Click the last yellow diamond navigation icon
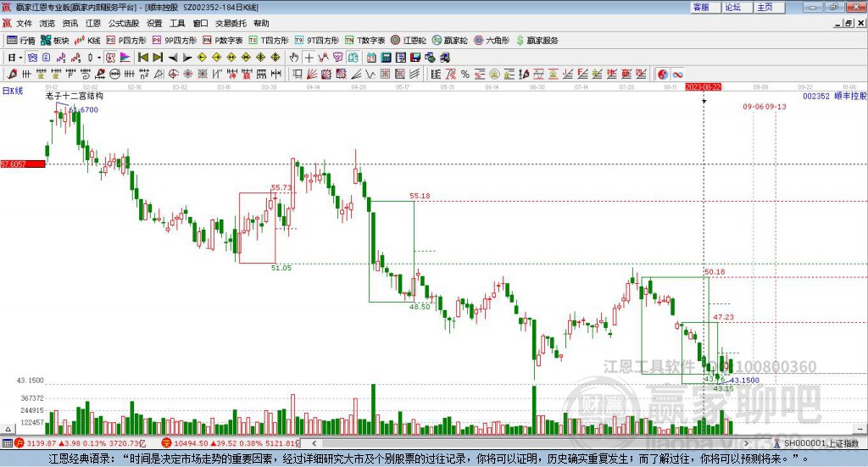This screenshot has width=868, height=467. pyautogui.click(x=275, y=58)
